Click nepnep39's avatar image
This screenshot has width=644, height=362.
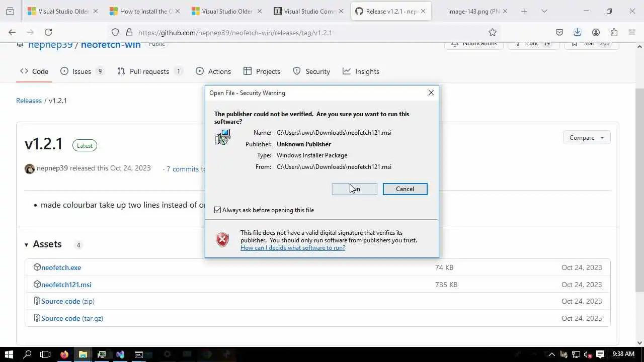30,168
